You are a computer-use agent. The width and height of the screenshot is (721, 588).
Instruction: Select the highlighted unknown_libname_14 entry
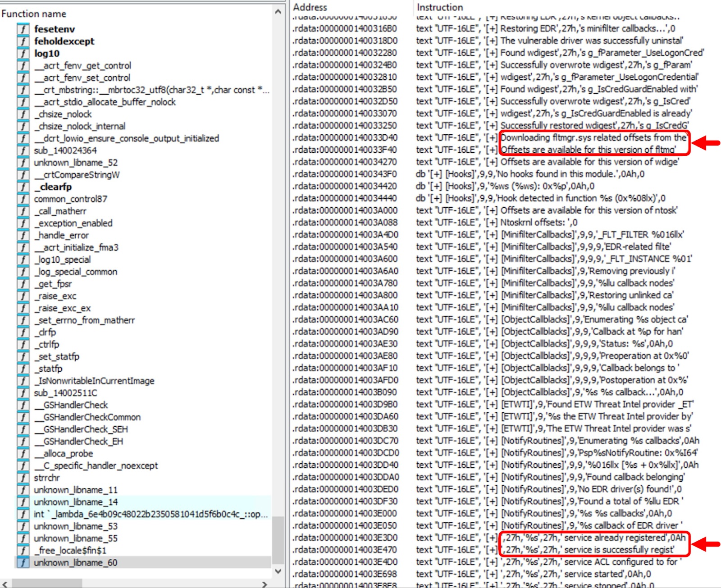pos(72,501)
